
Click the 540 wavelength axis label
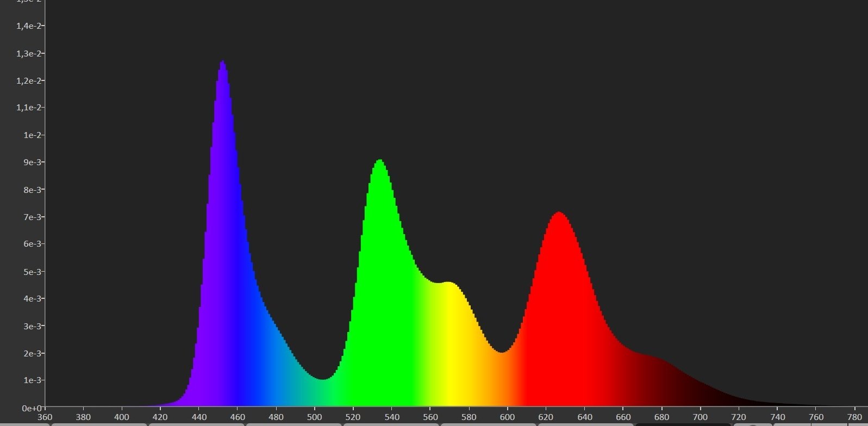pyautogui.click(x=391, y=417)
